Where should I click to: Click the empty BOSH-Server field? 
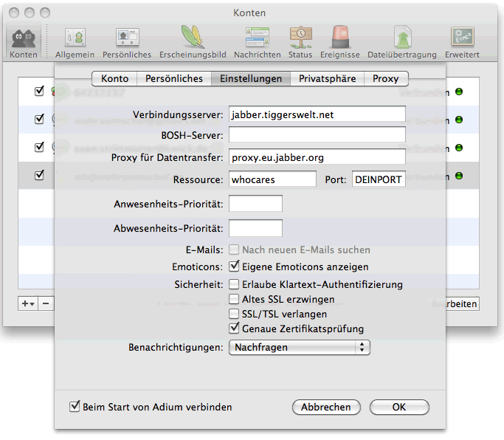click(317, 135)
